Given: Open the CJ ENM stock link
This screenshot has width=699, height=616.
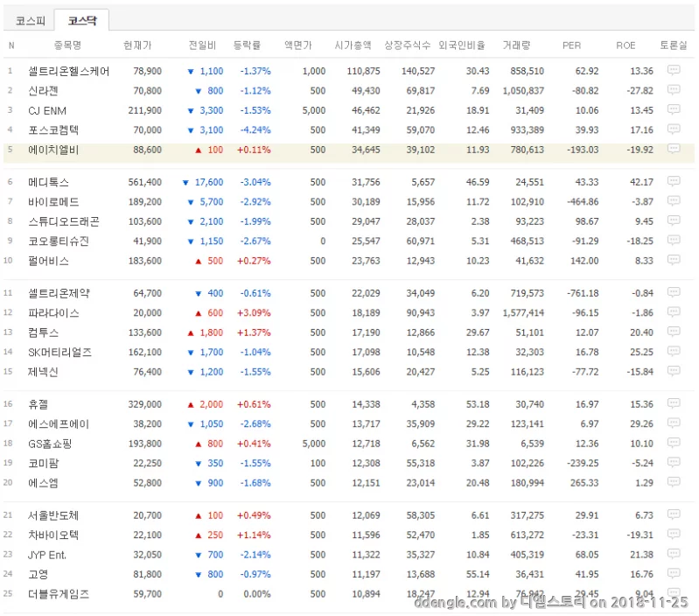Looking at the screenshot, I should tap(47, 110).
